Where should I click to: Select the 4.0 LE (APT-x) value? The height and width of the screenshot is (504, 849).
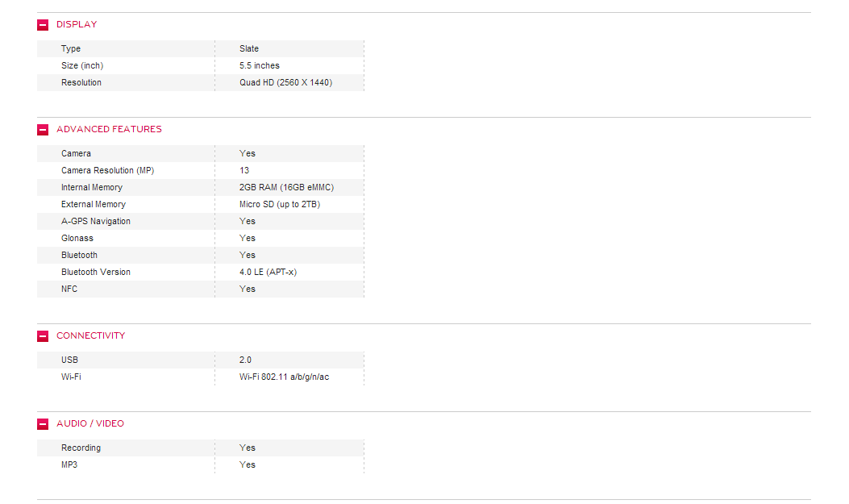[268, 272]
